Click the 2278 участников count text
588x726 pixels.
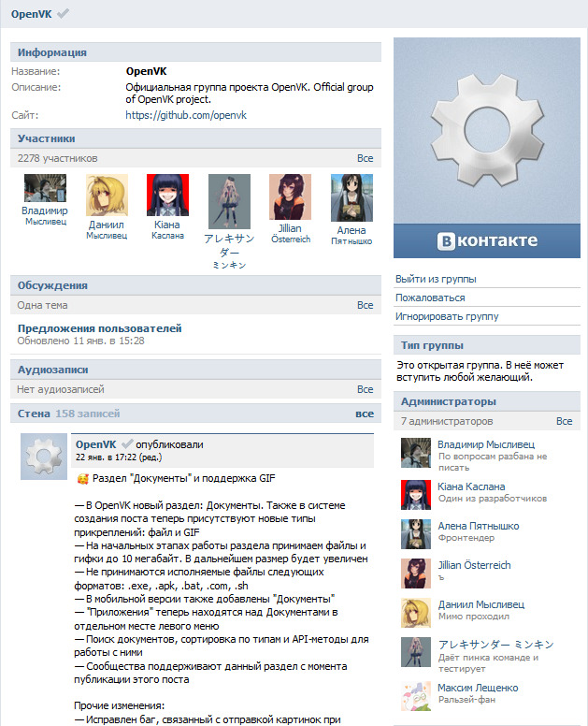[x=57, y=158]
